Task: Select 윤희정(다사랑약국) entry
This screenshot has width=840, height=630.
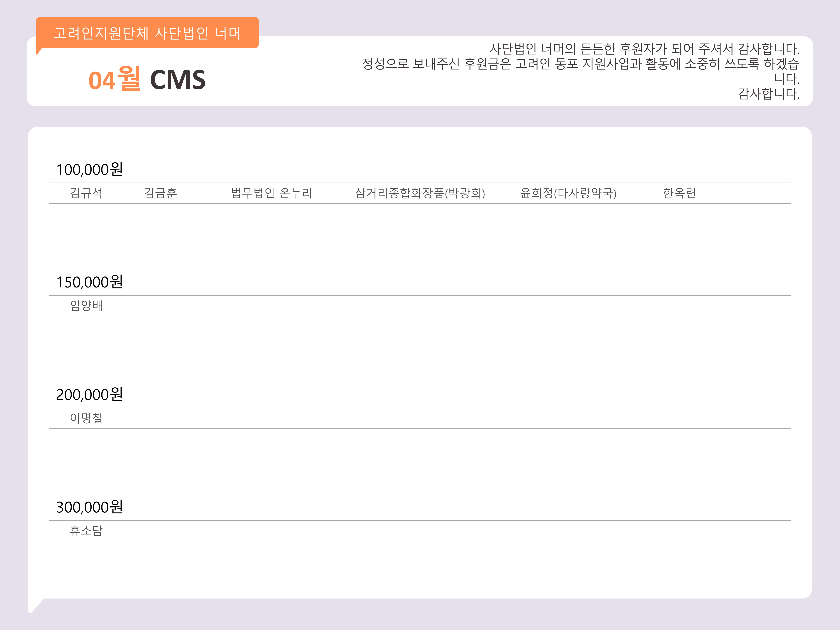Action: [x=568, y=193]
